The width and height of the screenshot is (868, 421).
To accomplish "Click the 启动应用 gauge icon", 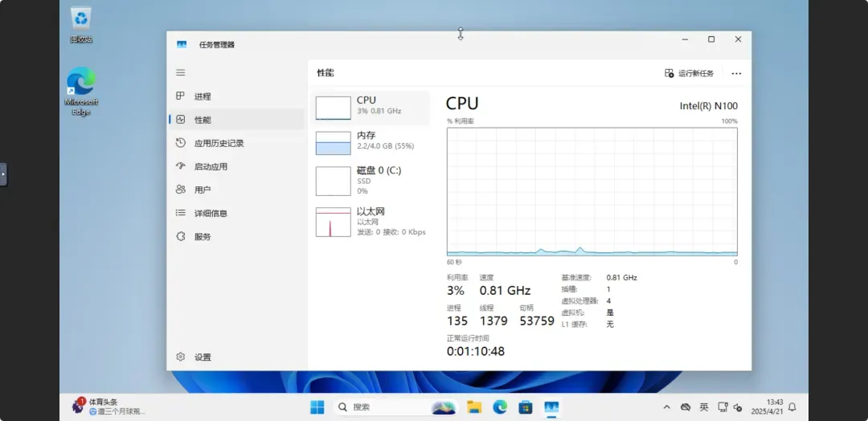I will click(x=181, y=166).
